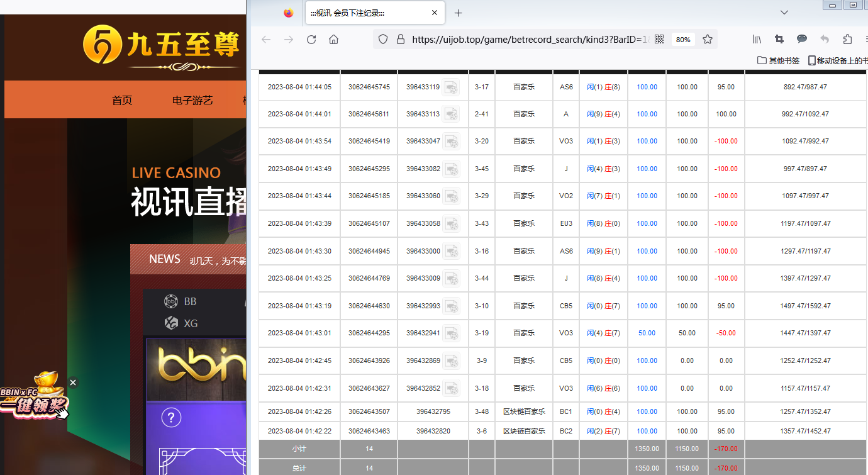Screen dimensions: 868x475
Task: Bookmark this page with the star icon
Action: [708, 40]
